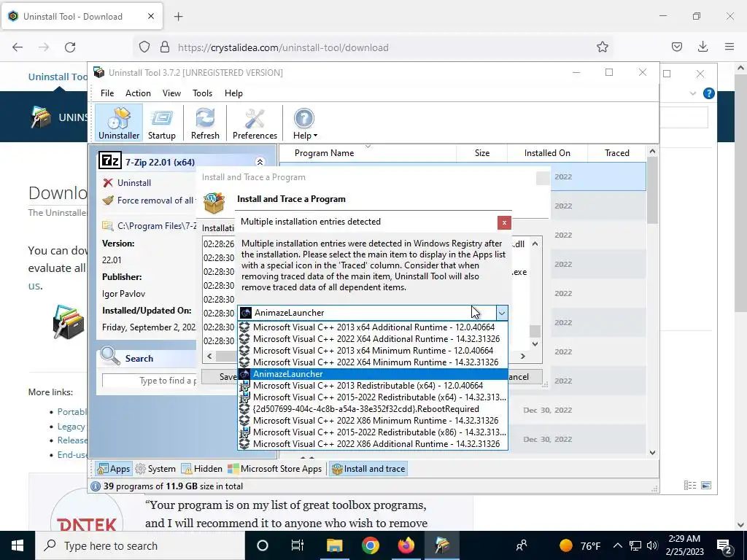The image size is (747, 560).
Task: Switch to the Hidden tab
Action: [x=201, y=469]
